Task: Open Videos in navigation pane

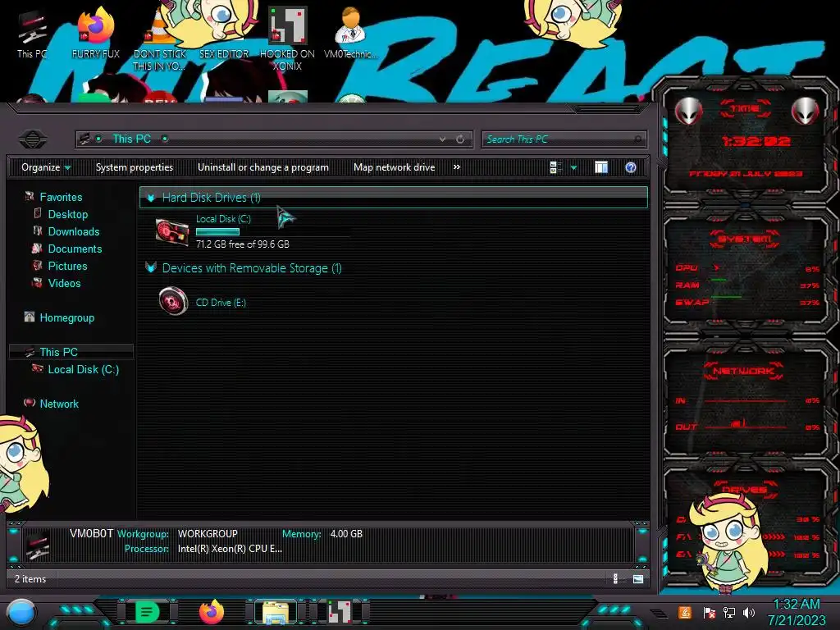Action: coord(64,283)
